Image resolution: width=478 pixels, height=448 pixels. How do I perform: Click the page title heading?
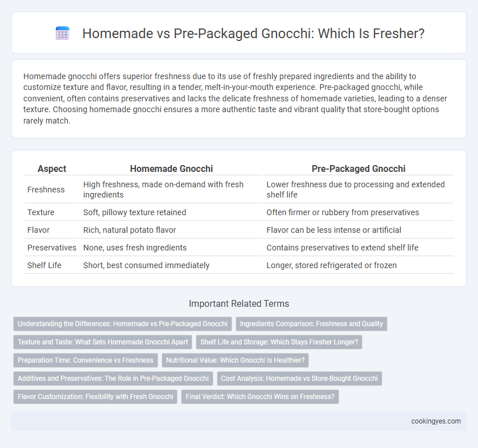tap(253, 33)
